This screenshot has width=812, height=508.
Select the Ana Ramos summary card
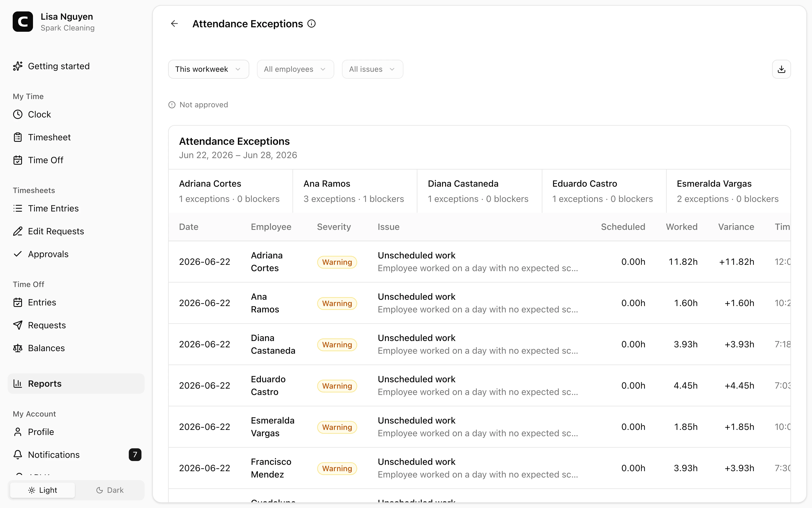[355, 191]
